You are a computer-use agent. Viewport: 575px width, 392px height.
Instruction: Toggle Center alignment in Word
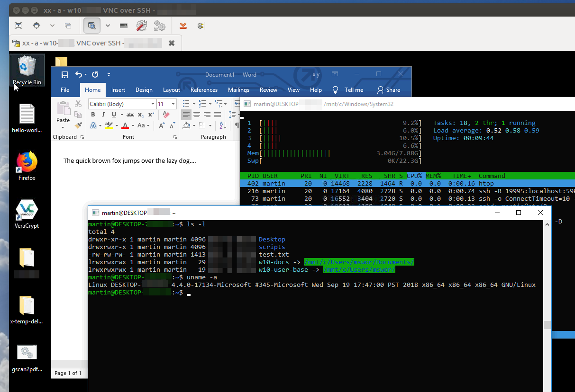[x=197, y=115]
